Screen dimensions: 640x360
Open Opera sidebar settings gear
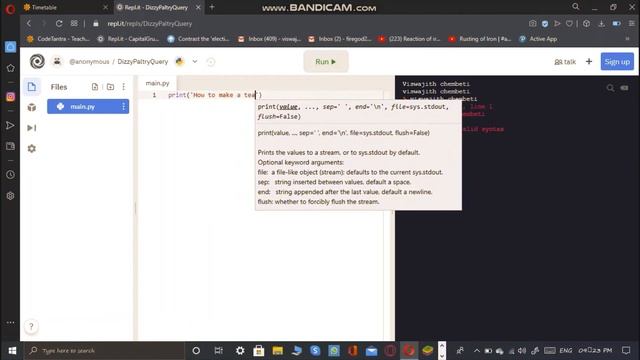[10, 196]
